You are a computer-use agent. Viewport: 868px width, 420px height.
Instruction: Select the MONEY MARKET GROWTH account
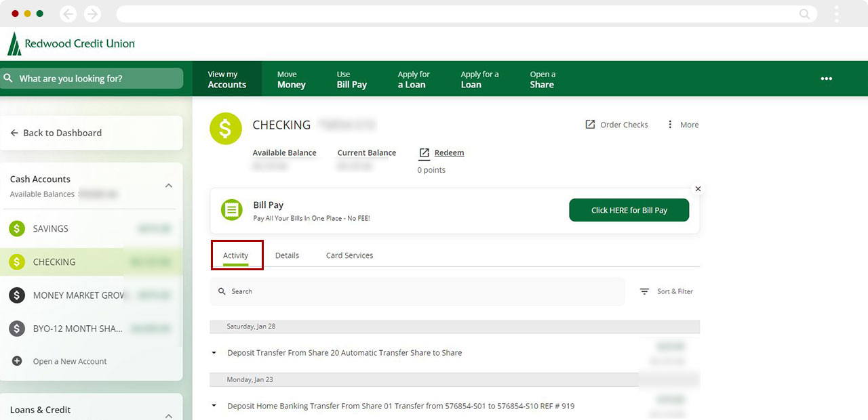click(92, 295)
